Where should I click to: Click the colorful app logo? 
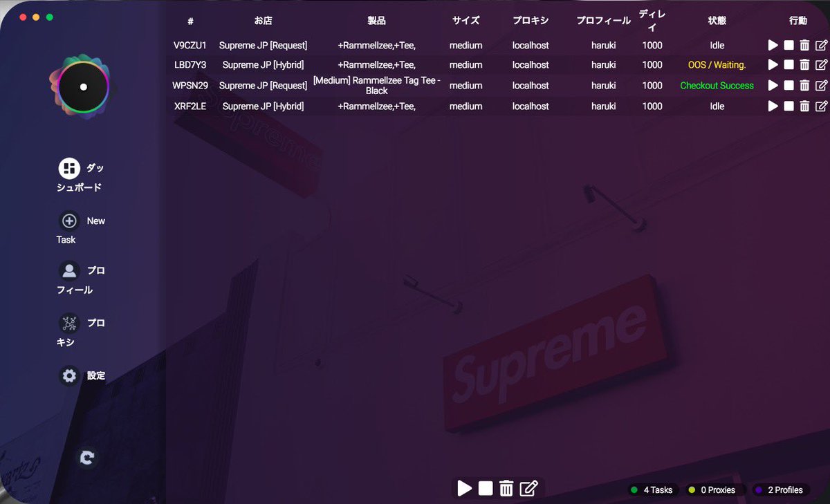click(83, 87)
